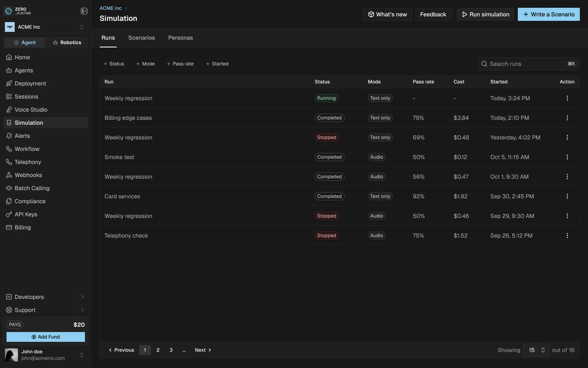Switch to Personas tab
Image resolution: width=588 pixels, height=368 pixels.
tap(180, 38)
